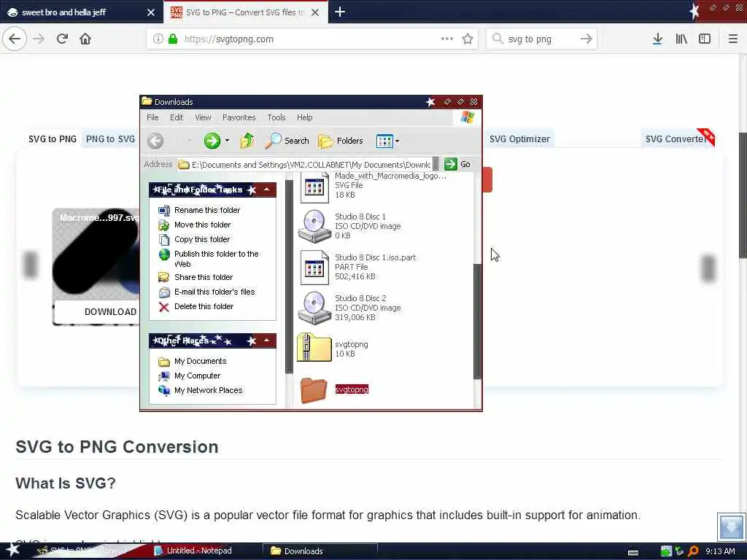Click the star Start button on taskbar
Image resolution: width=747 pixels, height=560 pixels.
click(x=12, y=550)
